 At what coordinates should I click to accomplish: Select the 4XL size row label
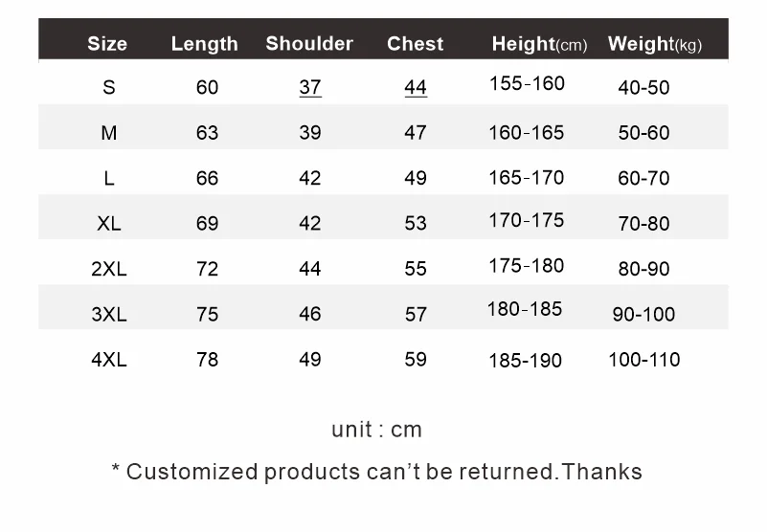108,360
